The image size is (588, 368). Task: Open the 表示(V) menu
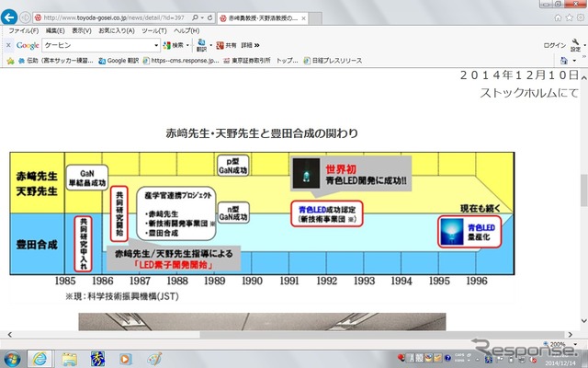[82, 30]
